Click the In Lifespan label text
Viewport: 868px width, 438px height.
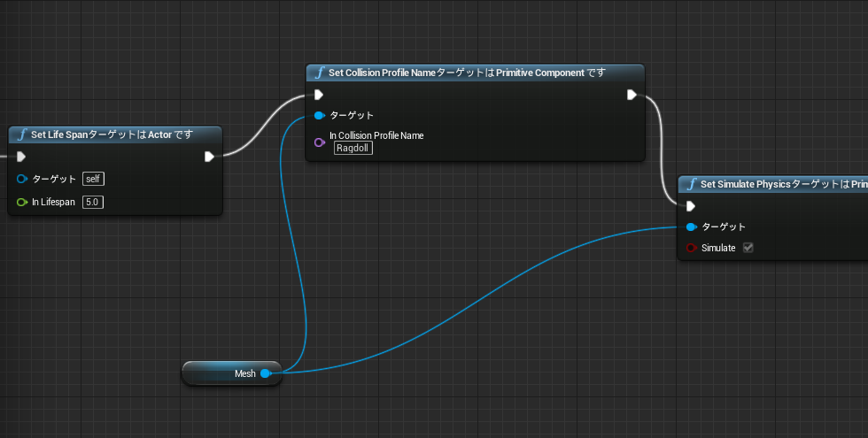click(x=53, y=202)
